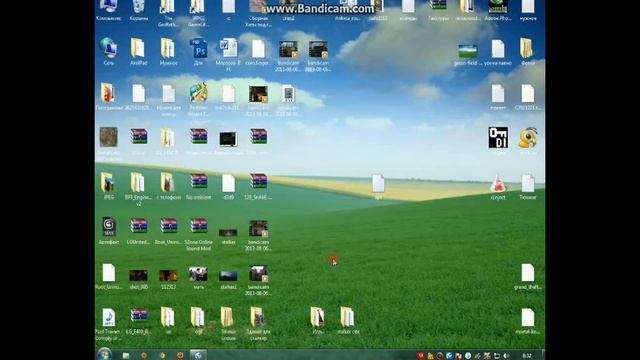Select the 'уроки паено' text file
Image resolution: width=640 pixels, height=360 pixels.
[498, 49]
